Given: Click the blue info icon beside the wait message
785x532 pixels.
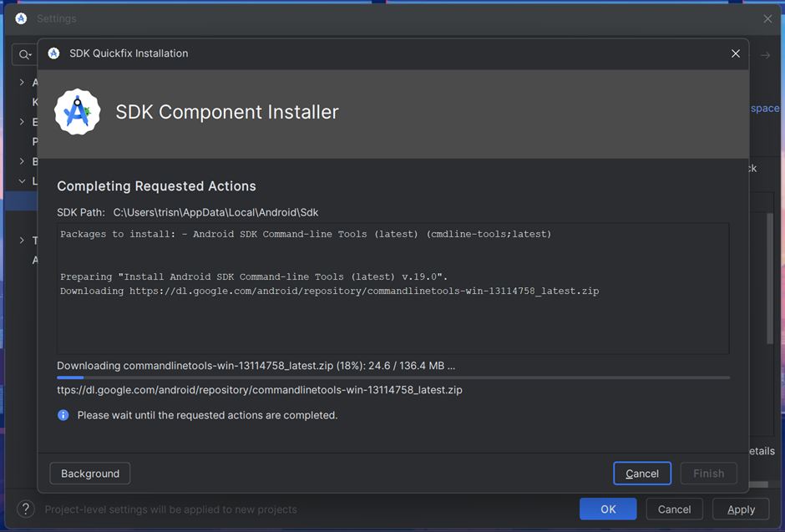Looking at the screenshot, I should pos(63,415).
